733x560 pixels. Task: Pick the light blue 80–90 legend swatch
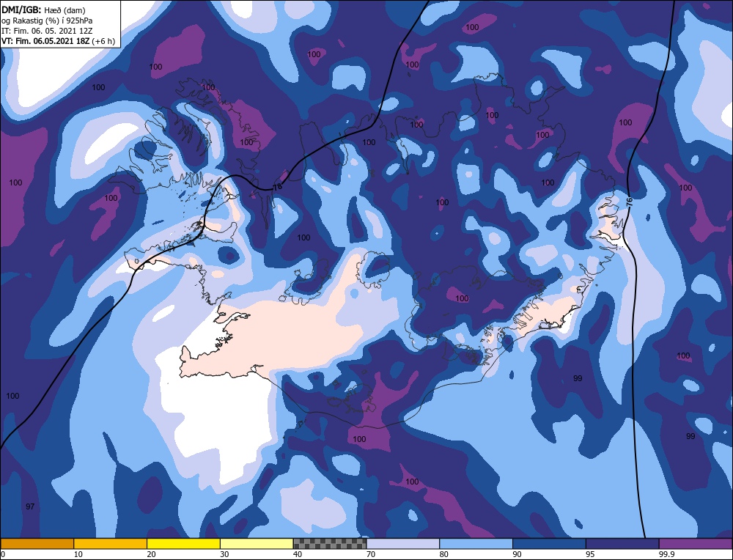[x=476, y=543]
